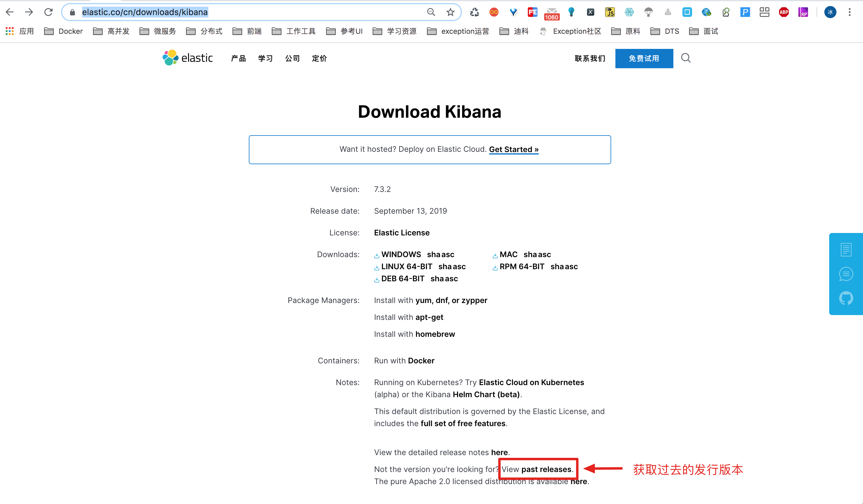Image resolution: width=863 pixels, height=504 pixels.
Task: Open the 定价 navigation item
Action: (x=319, y=59)
